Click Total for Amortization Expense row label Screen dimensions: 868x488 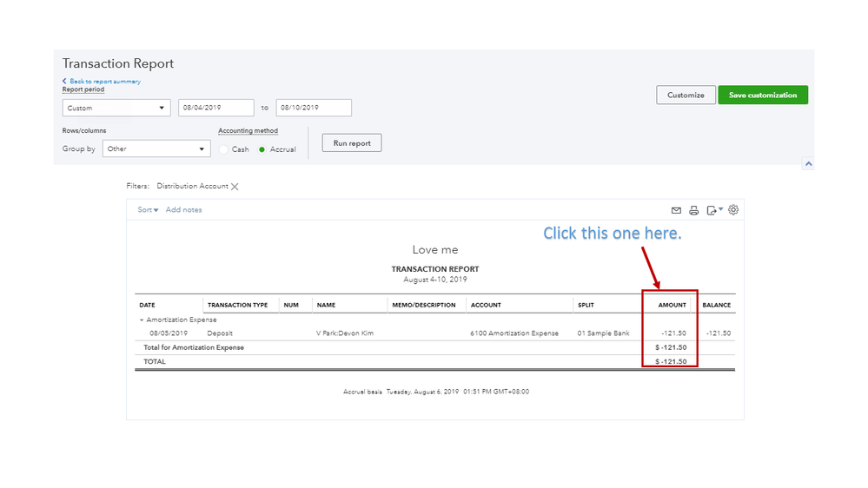(194, 347)
